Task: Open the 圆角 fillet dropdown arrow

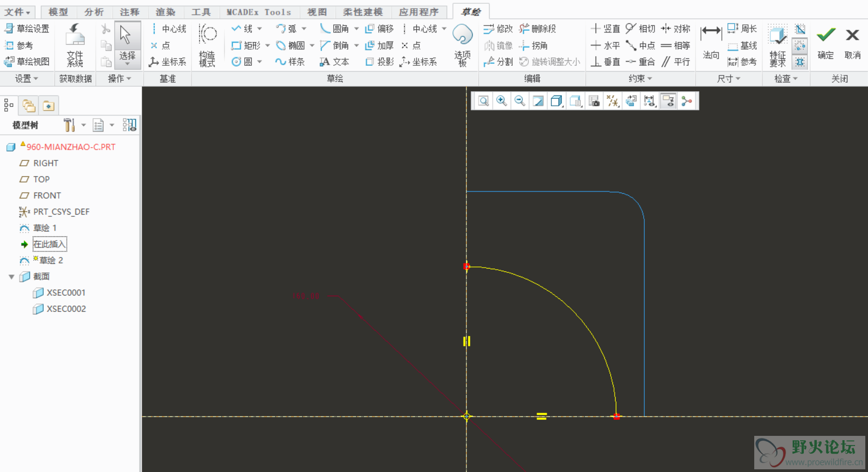Action: point(356,29)
